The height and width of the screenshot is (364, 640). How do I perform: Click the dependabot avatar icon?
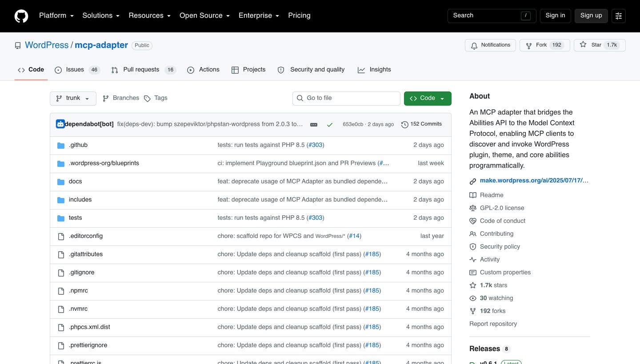pos(60,124)
